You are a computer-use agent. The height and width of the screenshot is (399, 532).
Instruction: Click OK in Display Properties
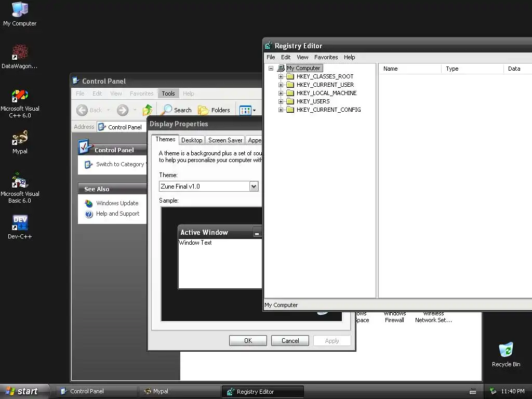[248, 341]
